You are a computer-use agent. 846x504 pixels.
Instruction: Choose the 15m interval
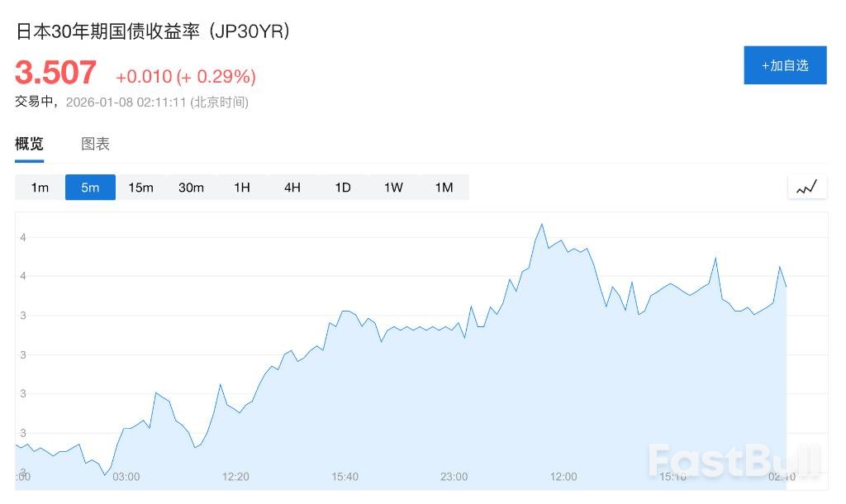pos(140,188)
